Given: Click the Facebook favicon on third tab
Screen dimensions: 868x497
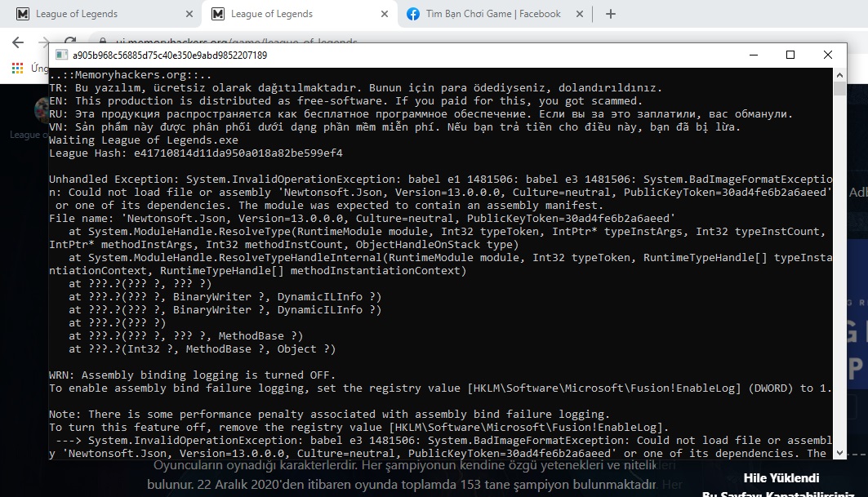Looking at the screenshot, I should click(413, 14).
